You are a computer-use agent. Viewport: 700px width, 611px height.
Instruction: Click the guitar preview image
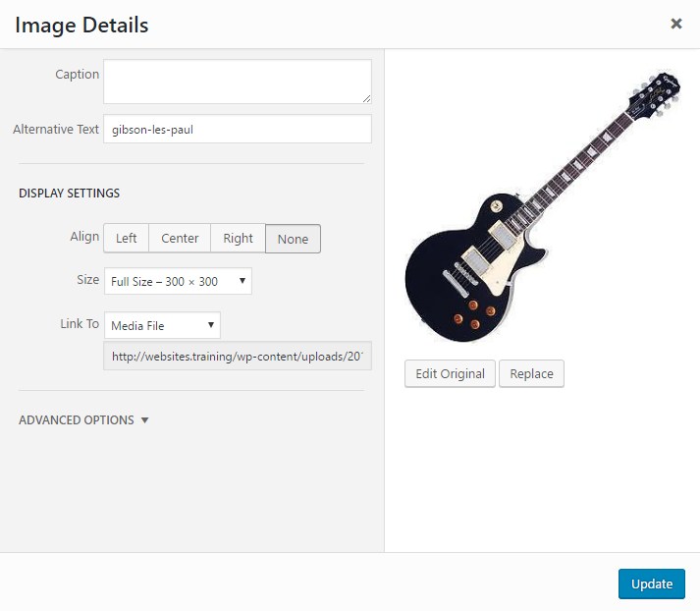[x=542, y=207]
